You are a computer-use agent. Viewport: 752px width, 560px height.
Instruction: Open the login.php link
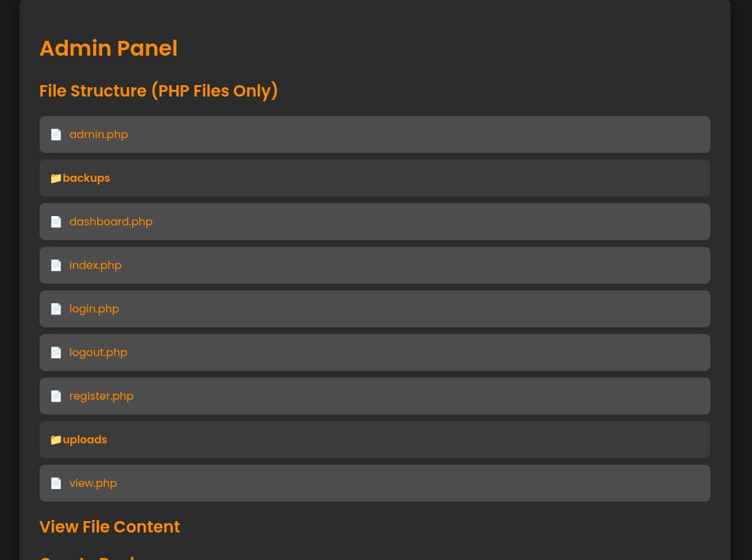pos(94,309)
